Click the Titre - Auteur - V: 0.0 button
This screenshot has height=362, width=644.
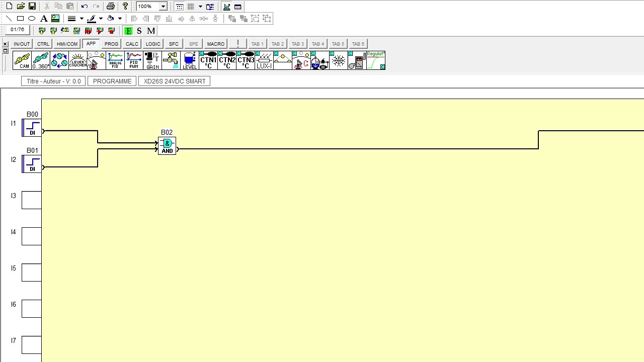53,81
